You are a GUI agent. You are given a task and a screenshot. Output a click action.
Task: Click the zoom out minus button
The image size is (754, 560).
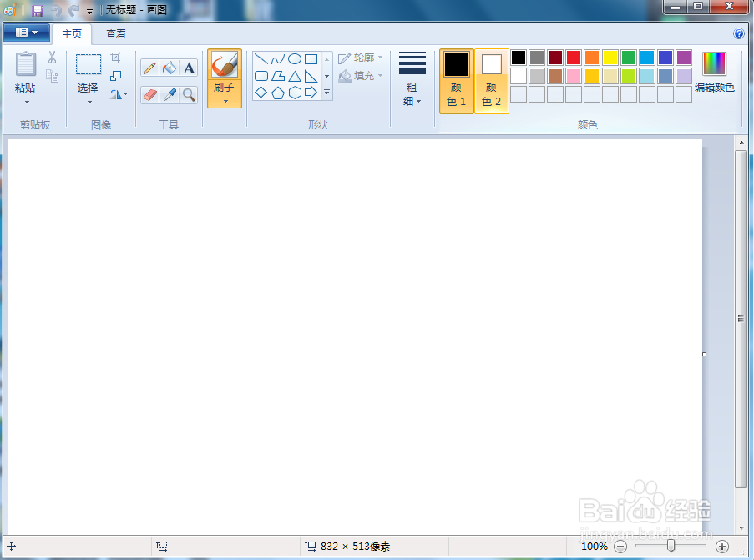(620, 547)
